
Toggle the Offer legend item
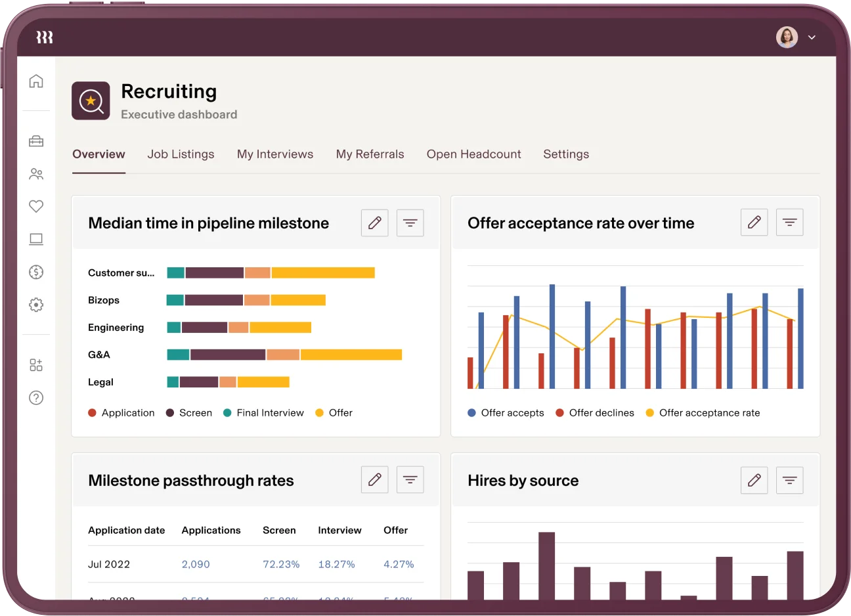pyautogui.click(x=334, y=413)
